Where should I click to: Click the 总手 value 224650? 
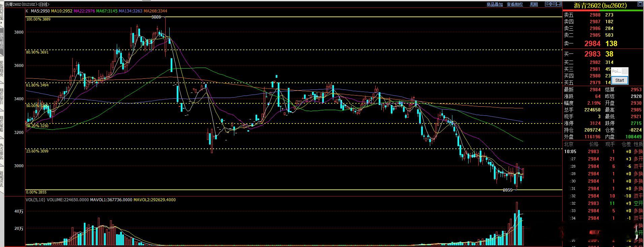pos(592,110)
